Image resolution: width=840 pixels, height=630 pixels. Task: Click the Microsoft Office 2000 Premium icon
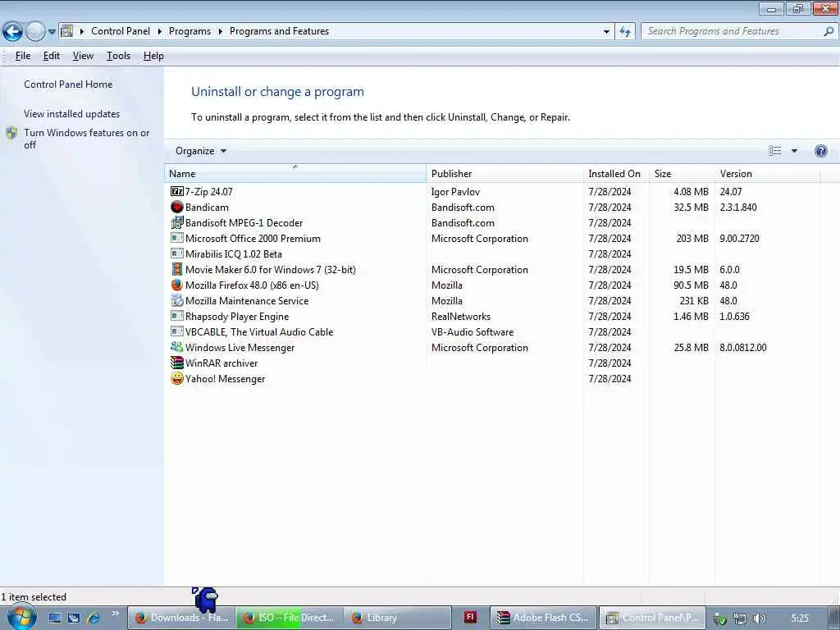tap(177, 238)
